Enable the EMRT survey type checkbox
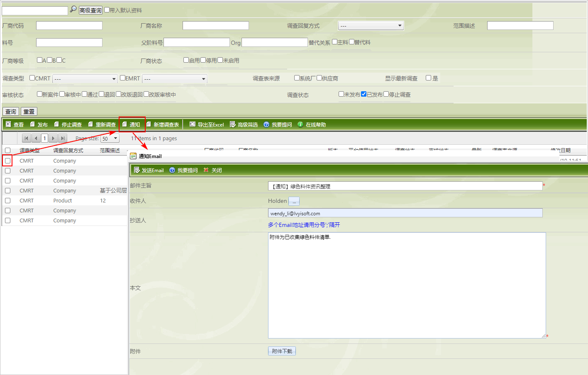588x375 pixels. click(x=122, y=78)
